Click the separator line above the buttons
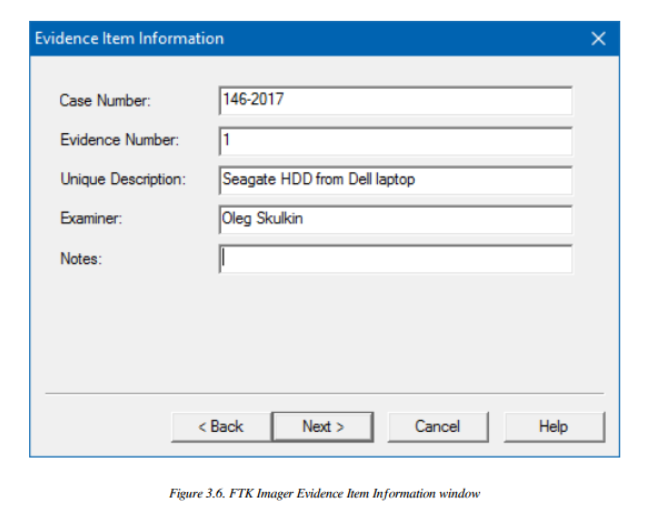Image resolution: width=653 pixels, height=519 pixels. [x=325, y=394]
